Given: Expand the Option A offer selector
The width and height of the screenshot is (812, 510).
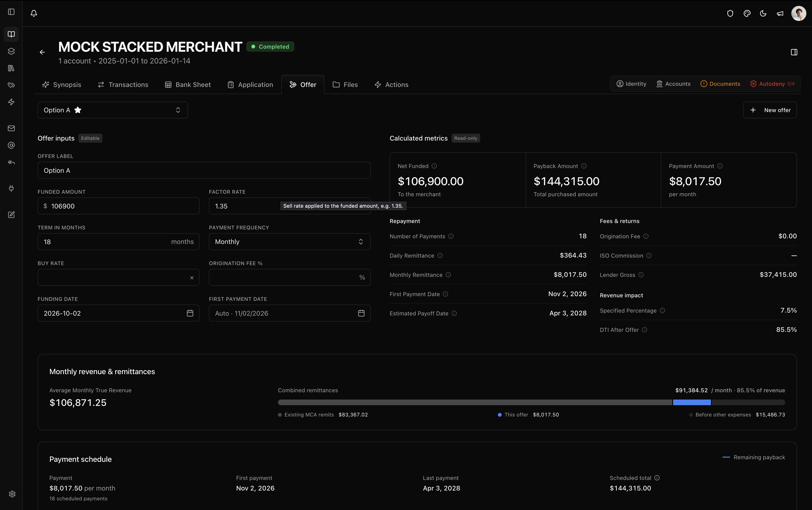Looking at the screenshot, I should click(113, 110).
